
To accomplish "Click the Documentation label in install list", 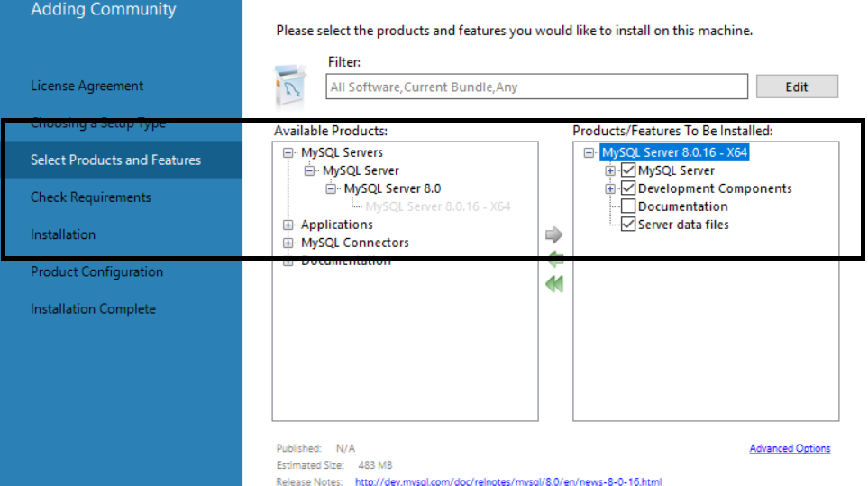I will pyautogui.click(x=682, y=206).
